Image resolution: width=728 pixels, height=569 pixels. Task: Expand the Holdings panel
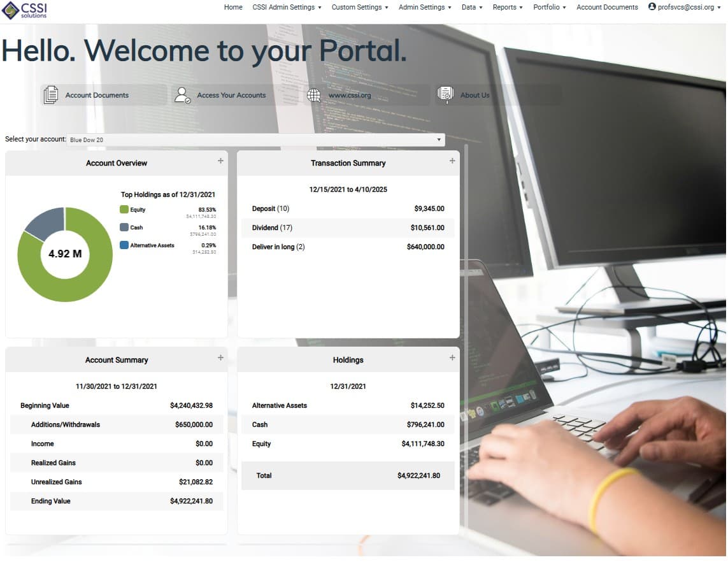[452, 357]
